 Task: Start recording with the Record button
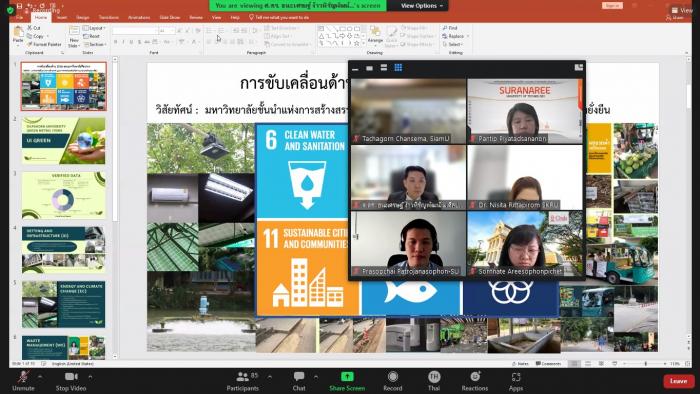pos(392,381)
